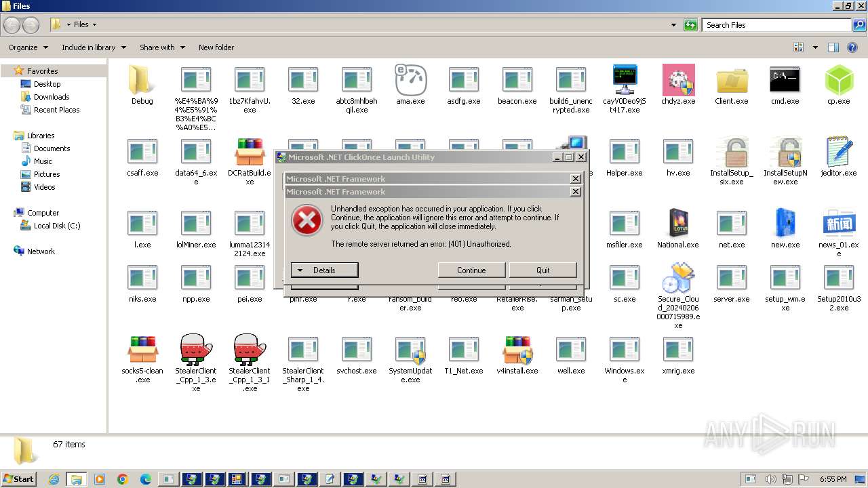Select the socks5-clean.exe archive icon
868x488 pixels.
tap(142, 350)
